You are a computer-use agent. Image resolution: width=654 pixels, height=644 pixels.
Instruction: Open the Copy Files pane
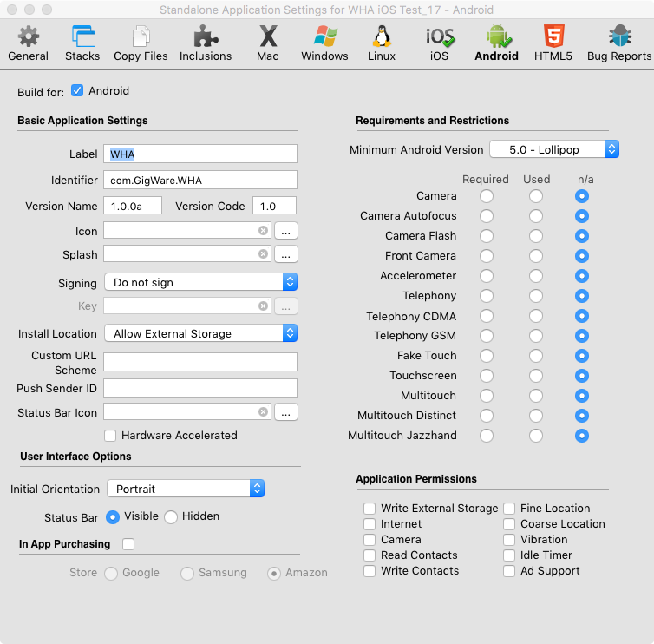(x=141, y=43)
